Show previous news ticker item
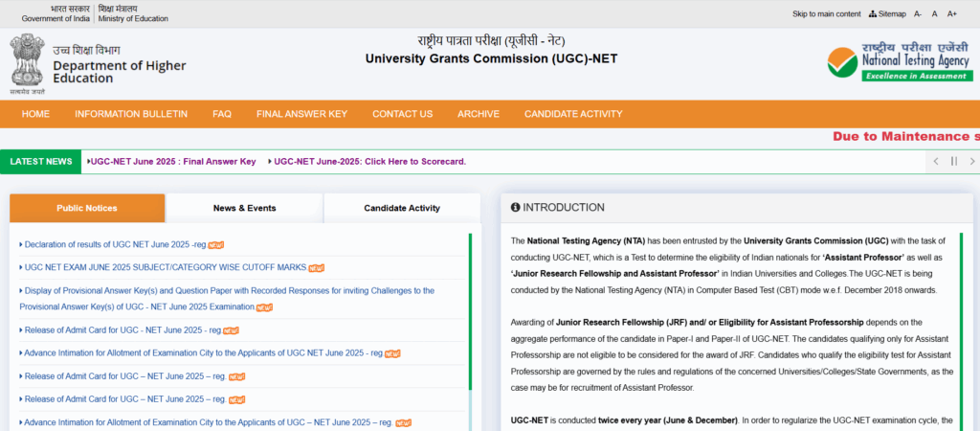This screenshot has width=980, height=431. click(936, 162)
